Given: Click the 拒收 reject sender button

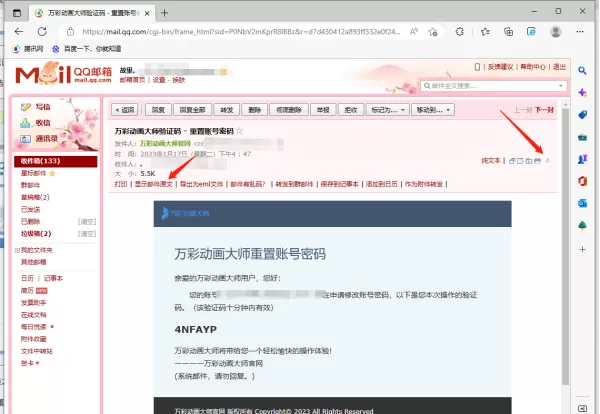Looking at the screenshot, I should tap(351, 110).
